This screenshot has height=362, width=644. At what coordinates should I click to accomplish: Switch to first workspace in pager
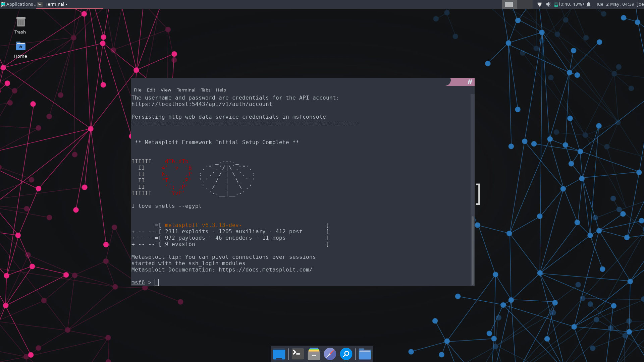pos(509,4)
